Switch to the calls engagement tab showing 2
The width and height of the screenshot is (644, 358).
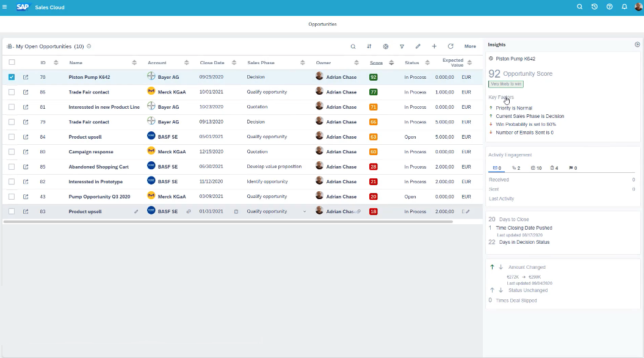click(x=516, y=167)
